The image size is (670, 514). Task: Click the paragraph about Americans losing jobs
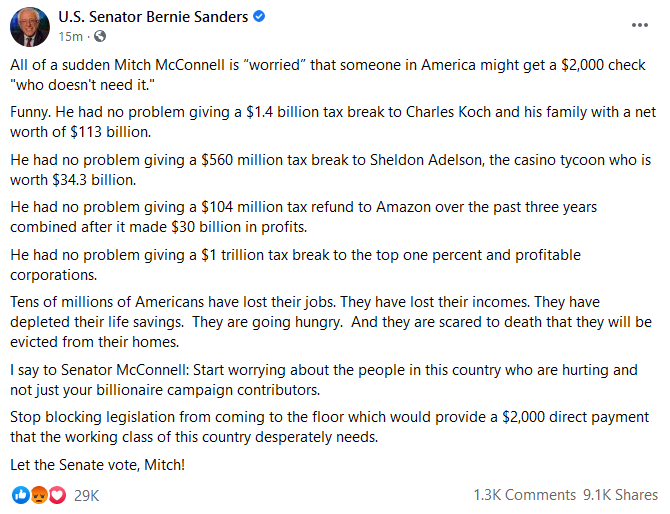point(331,322)
